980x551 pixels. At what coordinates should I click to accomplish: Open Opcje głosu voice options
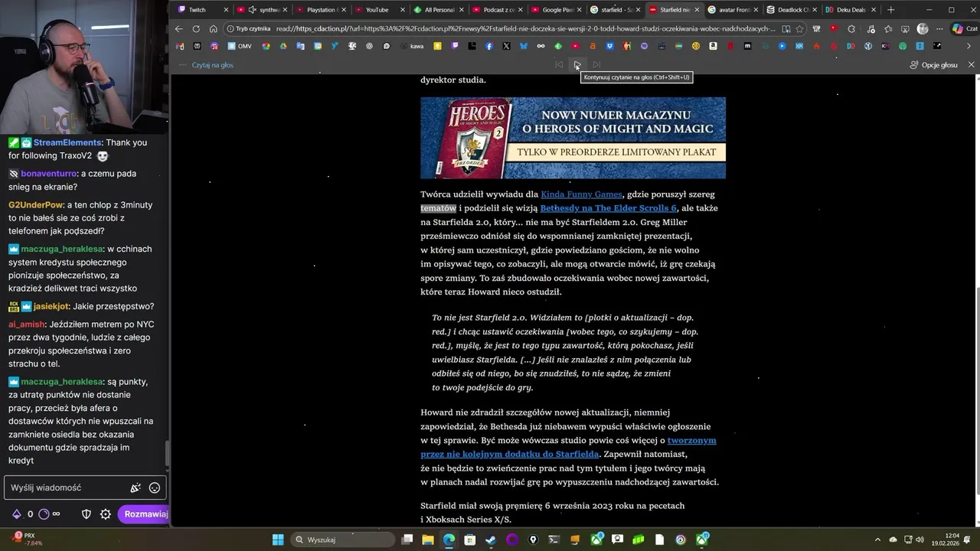pos(933,65)
